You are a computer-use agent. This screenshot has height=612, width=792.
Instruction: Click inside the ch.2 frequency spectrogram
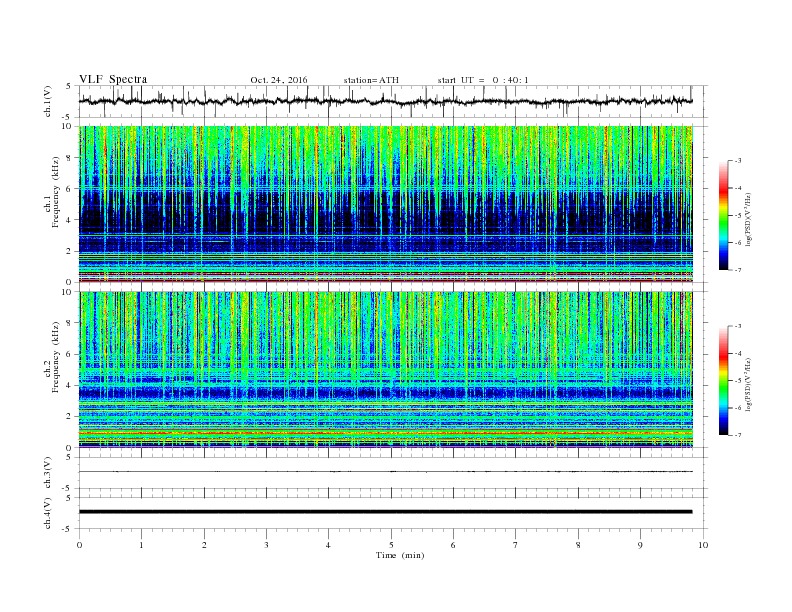386,369
